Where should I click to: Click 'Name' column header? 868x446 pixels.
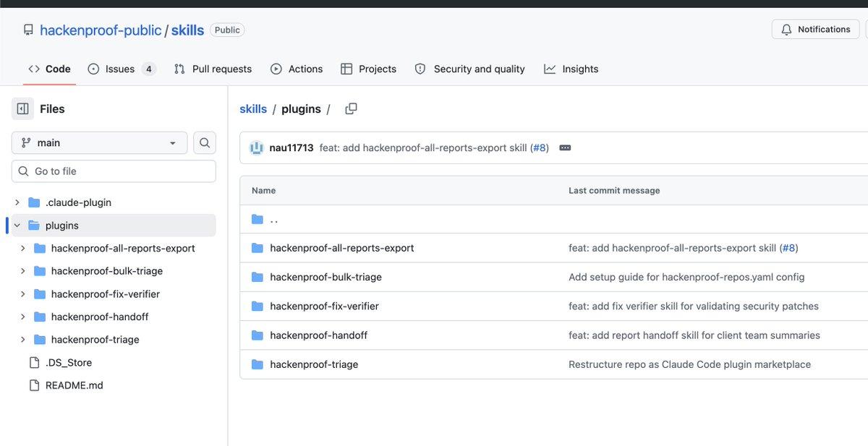(263, 191)
